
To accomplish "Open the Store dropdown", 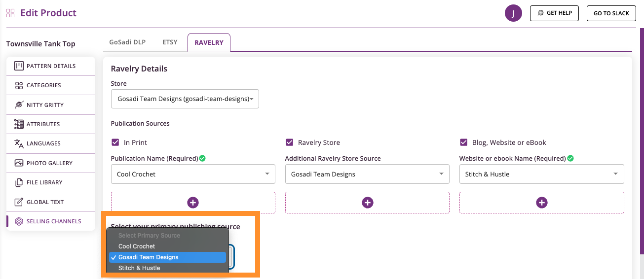I will click(185, 99).
